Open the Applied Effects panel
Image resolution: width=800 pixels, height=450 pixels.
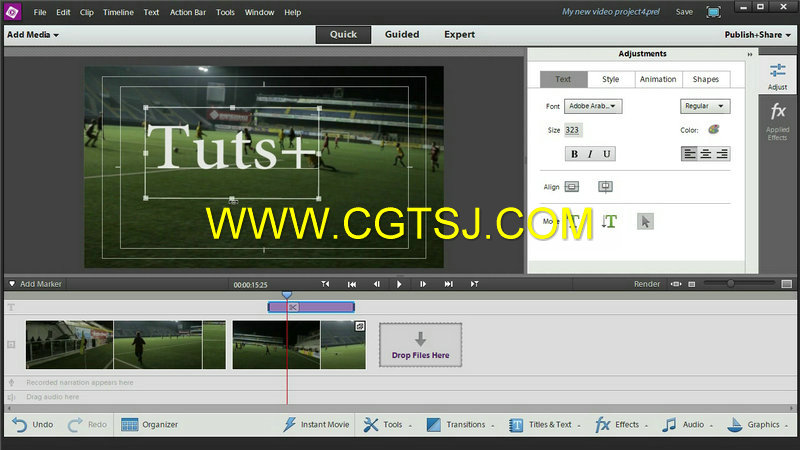point(777,121)
